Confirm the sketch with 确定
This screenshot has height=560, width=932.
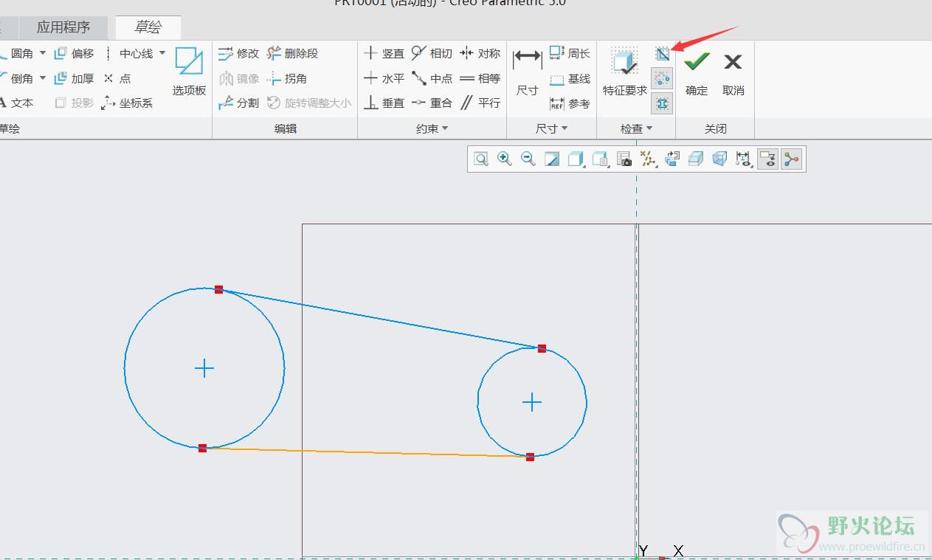(697, 72)
